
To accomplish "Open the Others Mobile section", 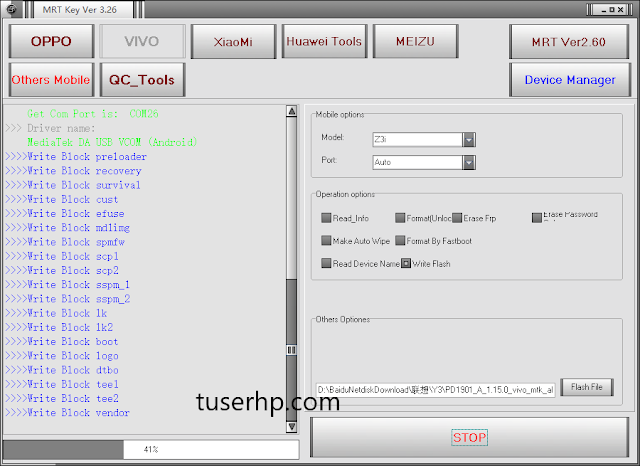I will (x=51, y=80).
